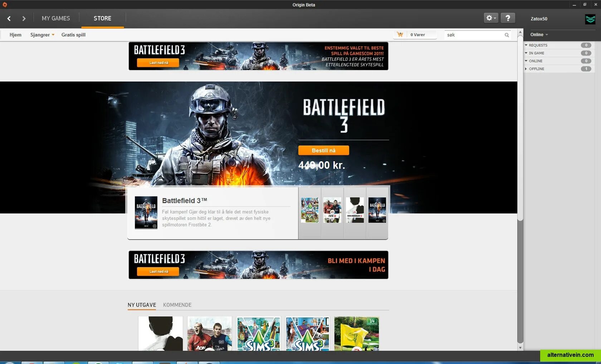Switch to the MY GAMES tab
The image size is (601, 364).
56,18
